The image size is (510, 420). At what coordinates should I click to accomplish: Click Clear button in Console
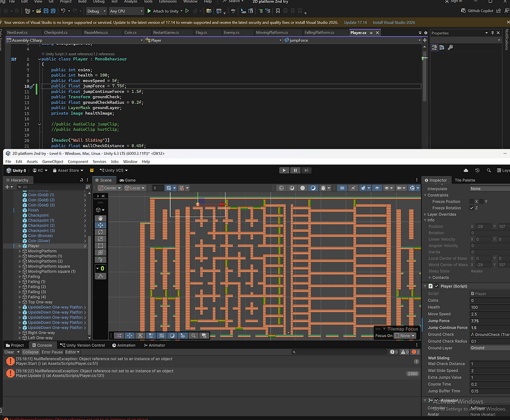click(9, 352)
